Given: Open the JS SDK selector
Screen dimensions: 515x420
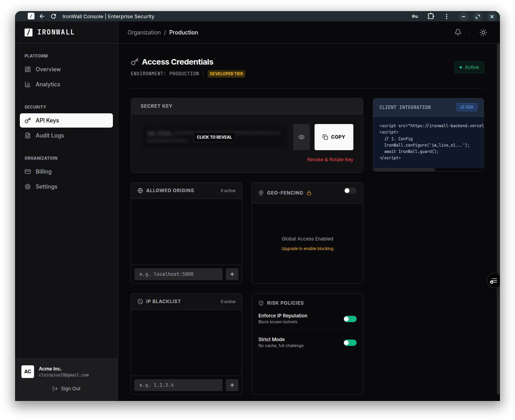Looking at the screenshot, I should click(x=467, y=107).
